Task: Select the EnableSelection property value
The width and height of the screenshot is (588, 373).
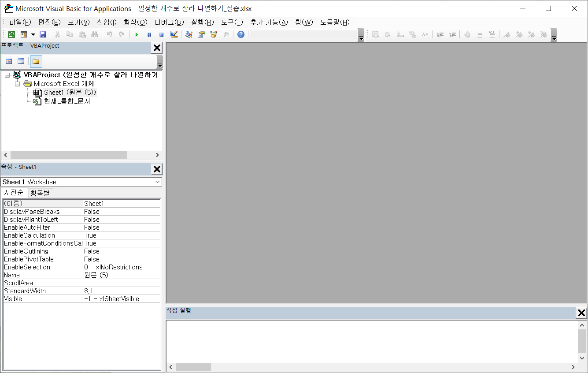Action: (x=122, y=267)
